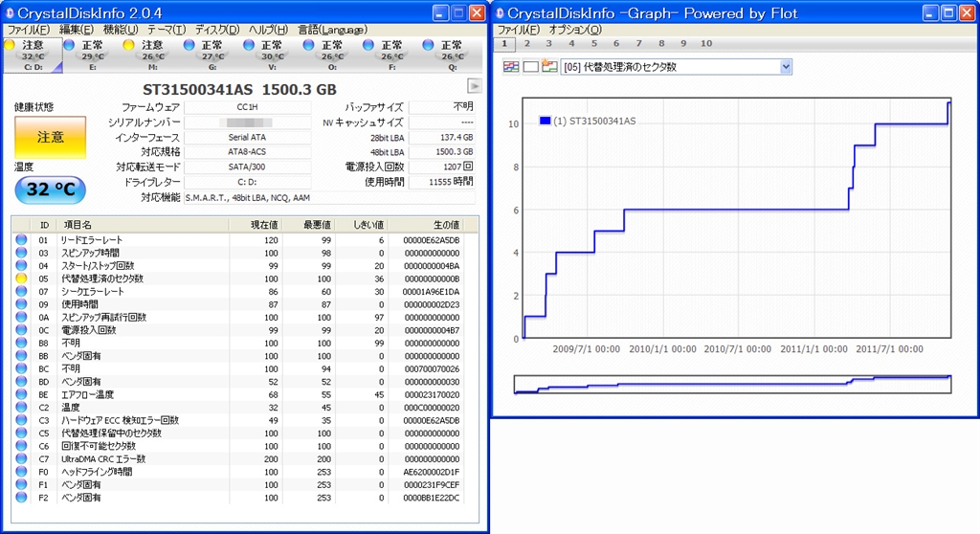Click the starred graph icon in Graph toolbar

[550, 67]
